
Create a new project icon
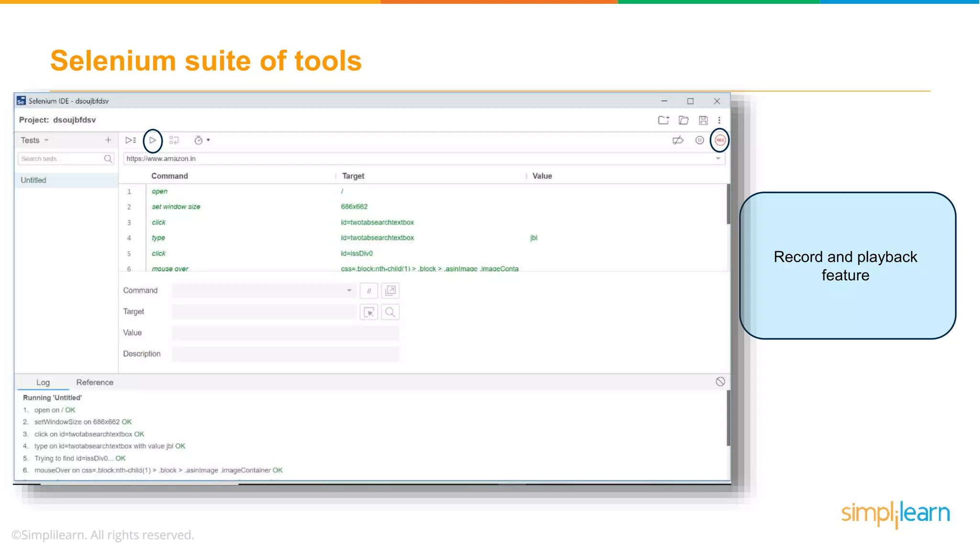coord(663,120)
